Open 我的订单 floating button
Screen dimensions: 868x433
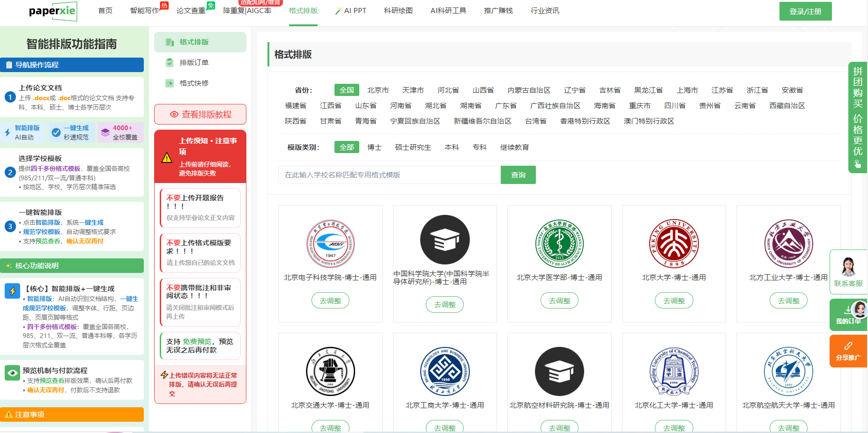click(848, 315)
